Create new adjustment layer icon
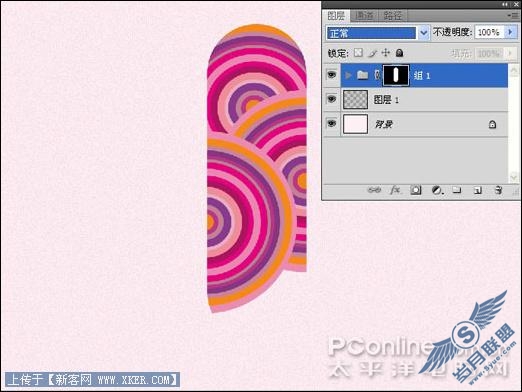This screenshot has width=522, height=392. [437, 190]
